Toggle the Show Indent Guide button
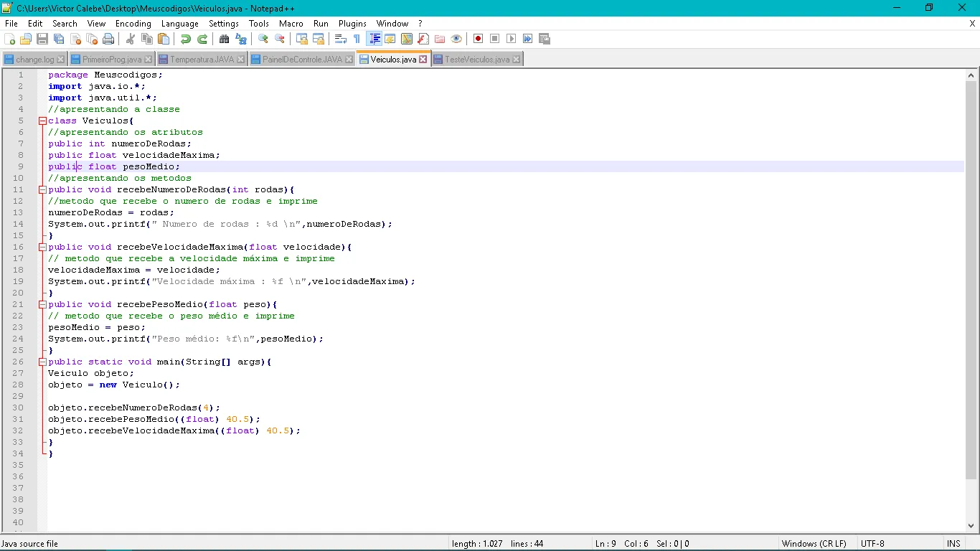Image resolution: width=980 pixels, height=551 pixels. (374, 39)
